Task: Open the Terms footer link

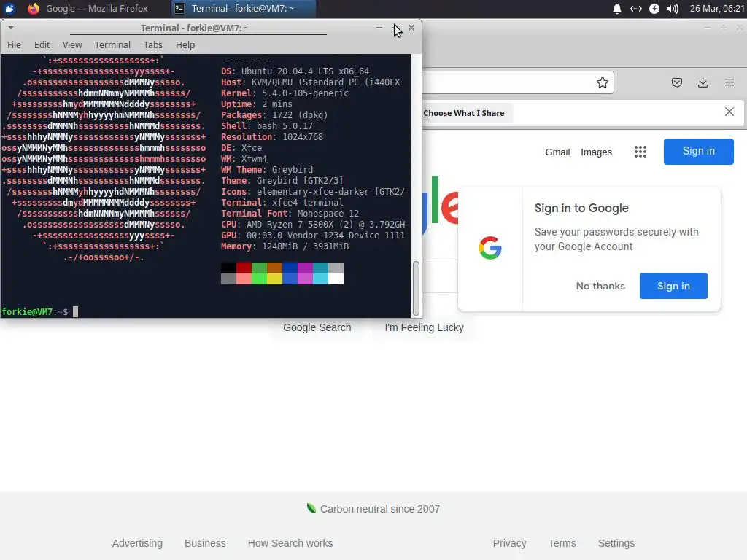Action: pos(562,543)
